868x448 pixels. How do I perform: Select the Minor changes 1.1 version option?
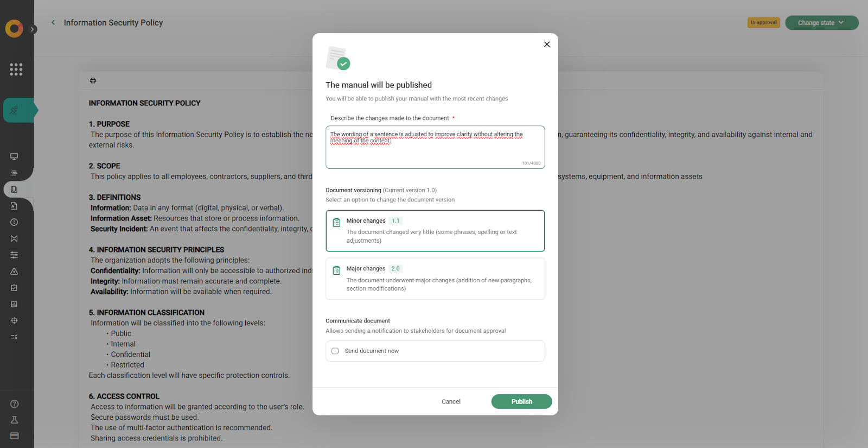(435, 231)
